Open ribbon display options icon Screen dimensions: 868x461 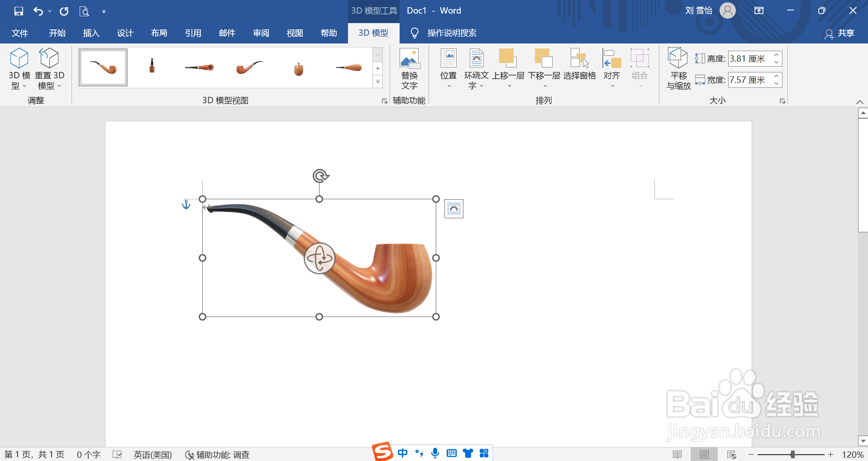(x=759, y=11)
